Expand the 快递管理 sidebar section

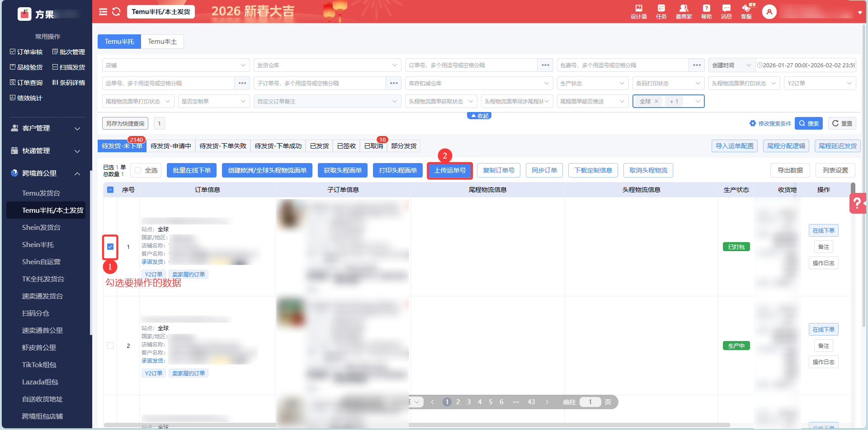pos(46,151)
